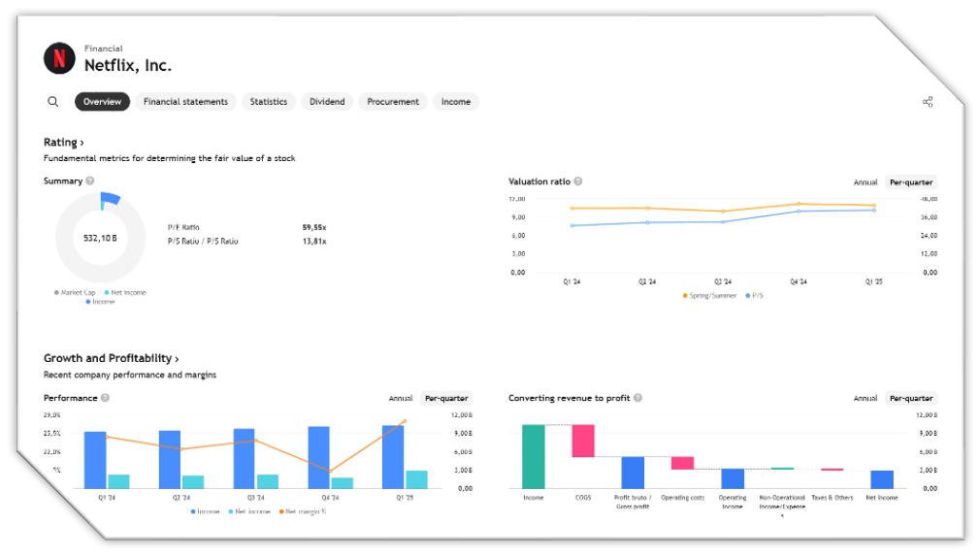This screenshot has height=557, width=980.
Task: Go to the Dividend tab
Action: pos(327,101)
